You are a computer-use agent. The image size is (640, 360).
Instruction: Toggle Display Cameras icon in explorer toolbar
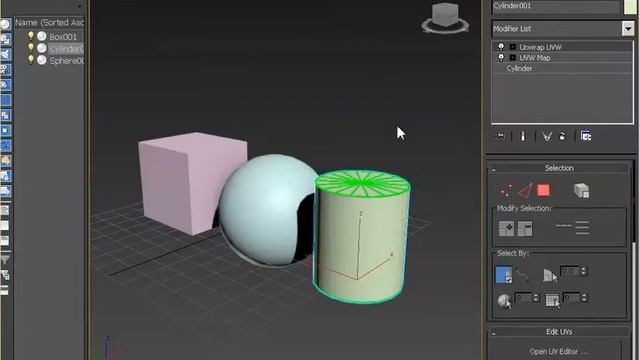point(5,69)
